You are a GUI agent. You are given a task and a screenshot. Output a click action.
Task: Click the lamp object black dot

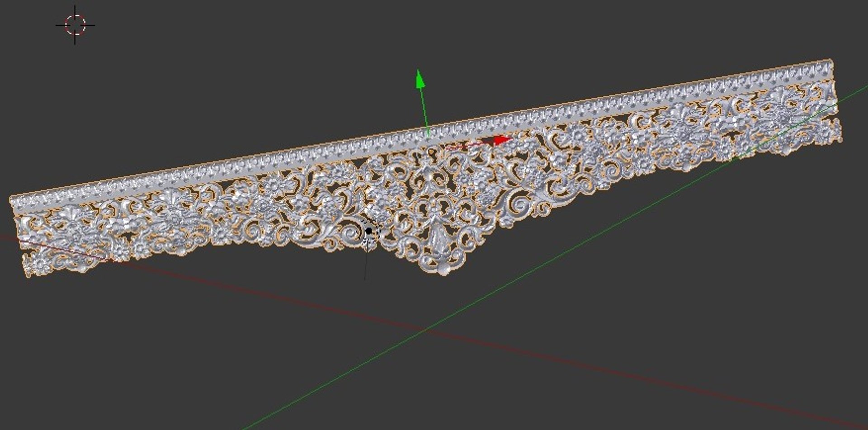pyautogui.click(x=368, y=231)
